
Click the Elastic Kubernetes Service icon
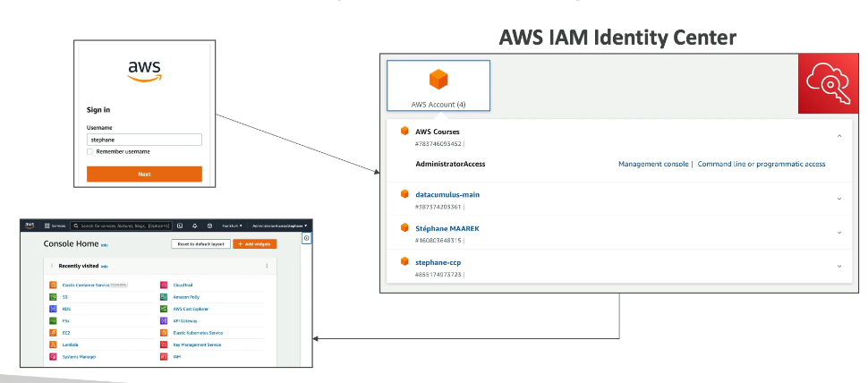pyautogui.click(x=164, y=333)
